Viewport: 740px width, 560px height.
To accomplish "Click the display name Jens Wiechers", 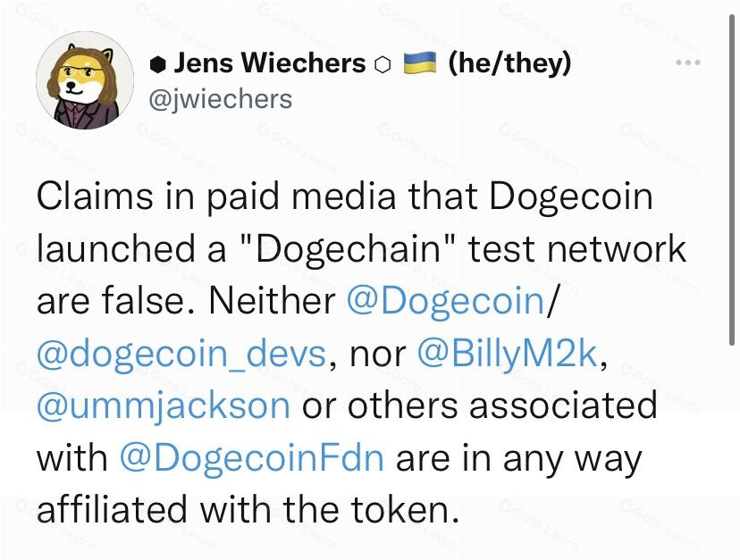I will click(271, 63).
